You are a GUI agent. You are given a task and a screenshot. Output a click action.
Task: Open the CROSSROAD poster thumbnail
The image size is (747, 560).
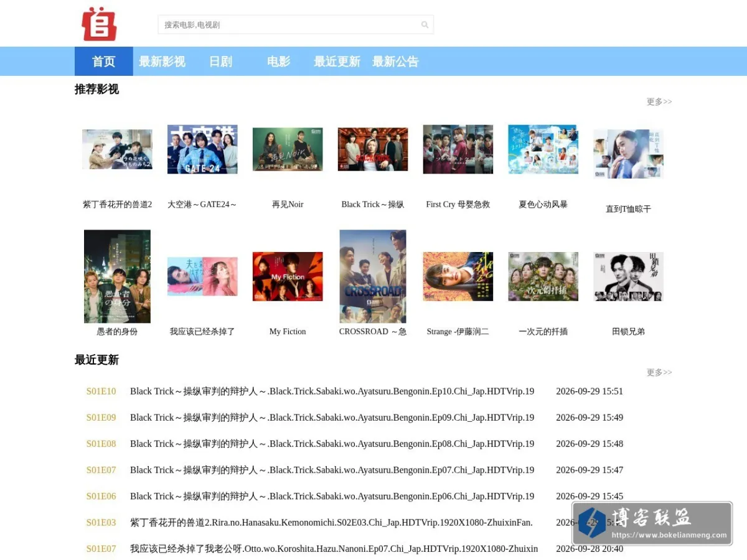(373, 276)
